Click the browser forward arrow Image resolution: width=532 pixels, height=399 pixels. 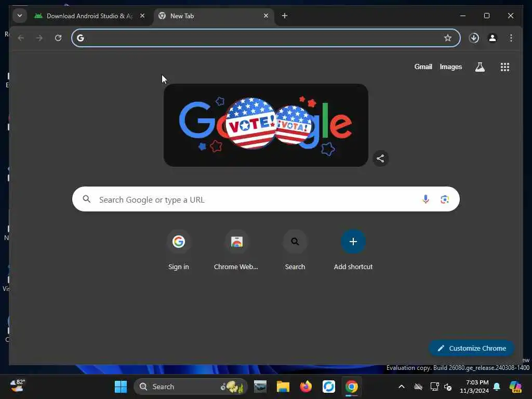tap(39, 38)
